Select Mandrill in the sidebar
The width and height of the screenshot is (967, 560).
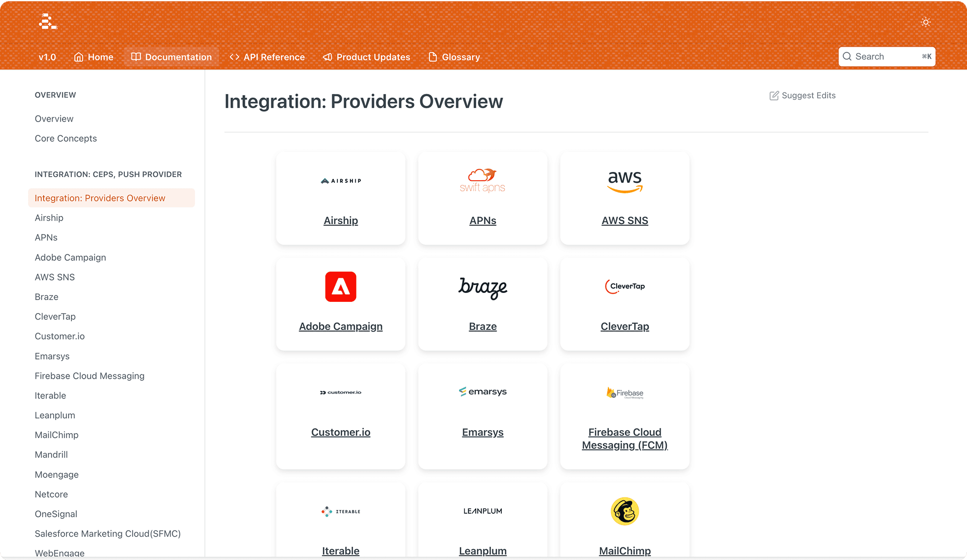pyautogui.click(x=51, y=455)
